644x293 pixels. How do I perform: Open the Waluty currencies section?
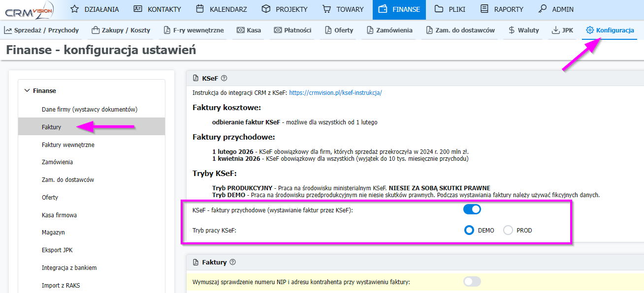click(x=523, y=30)
